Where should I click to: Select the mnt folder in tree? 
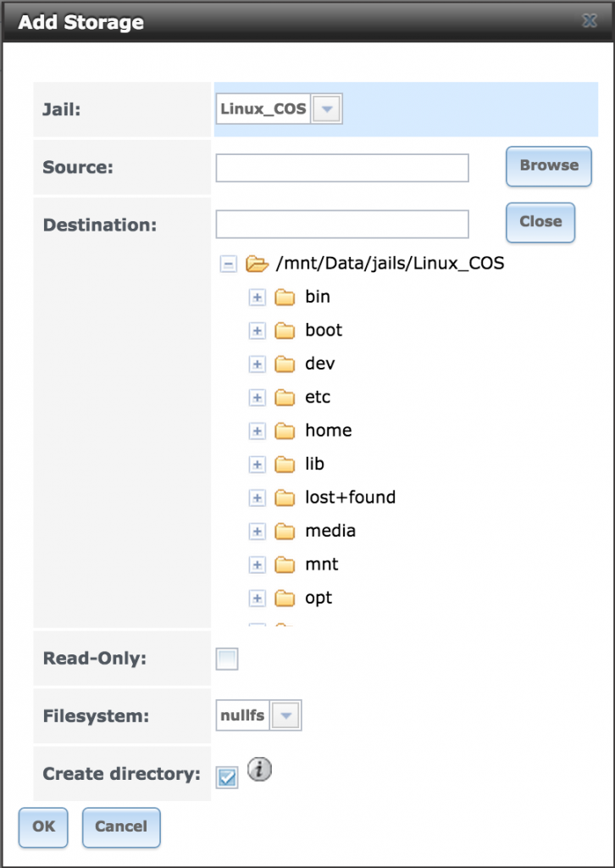tap(322, 565)
